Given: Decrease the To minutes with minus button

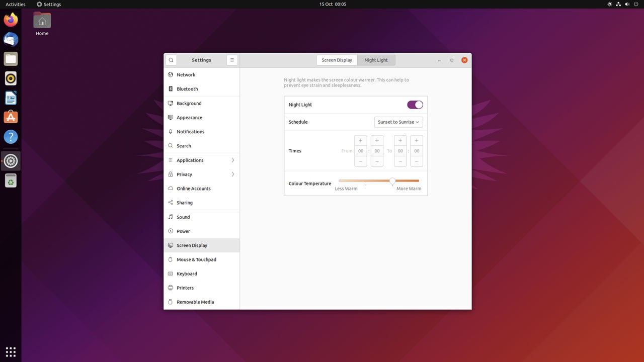Looking at the screenshot, I should (x=417, y=161).
